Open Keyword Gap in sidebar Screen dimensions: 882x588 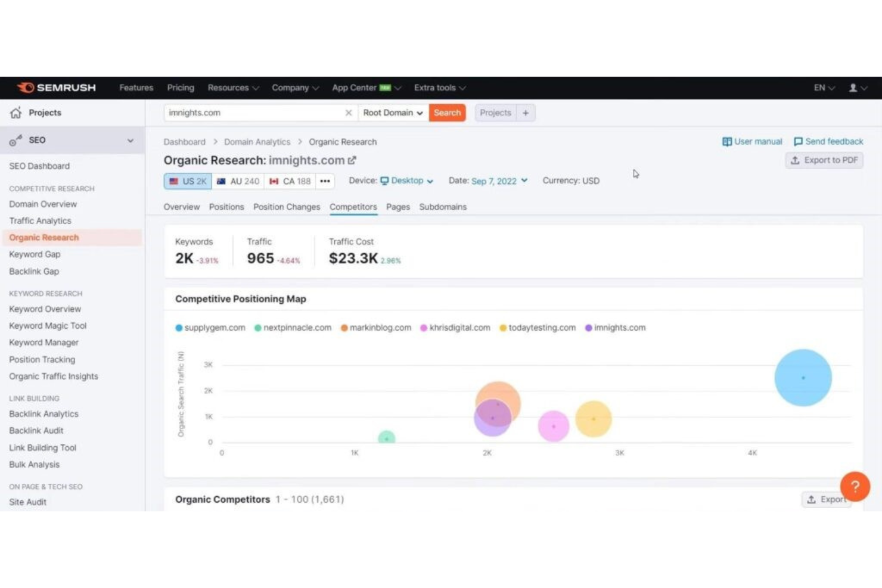[35, 254]
